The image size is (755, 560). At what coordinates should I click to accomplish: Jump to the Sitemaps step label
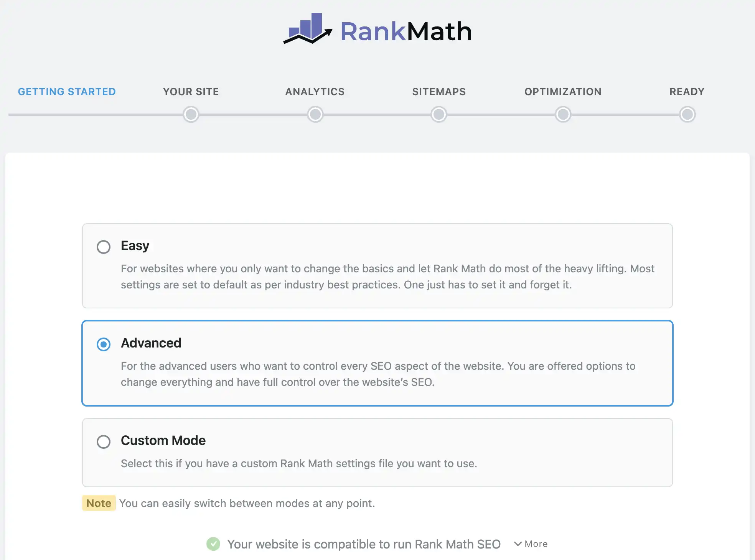point(439,92)
